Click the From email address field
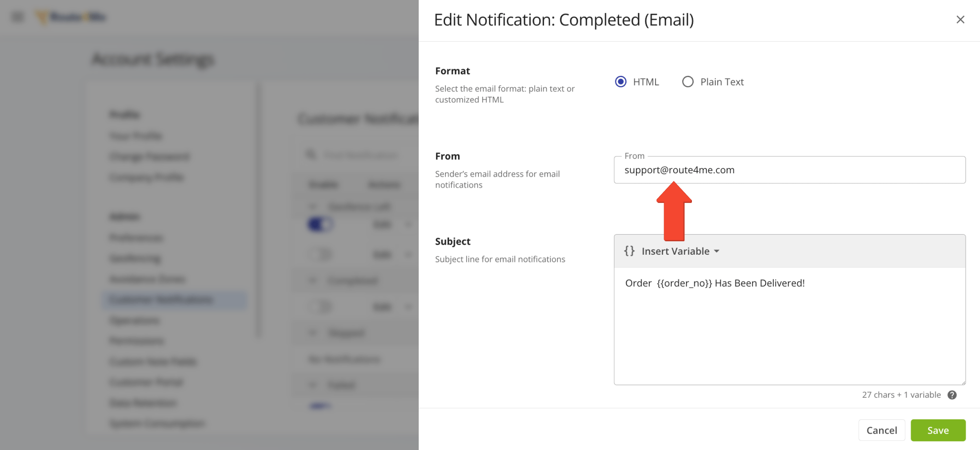The height and width of the screenshot is (450, 980). pos(790,170)
